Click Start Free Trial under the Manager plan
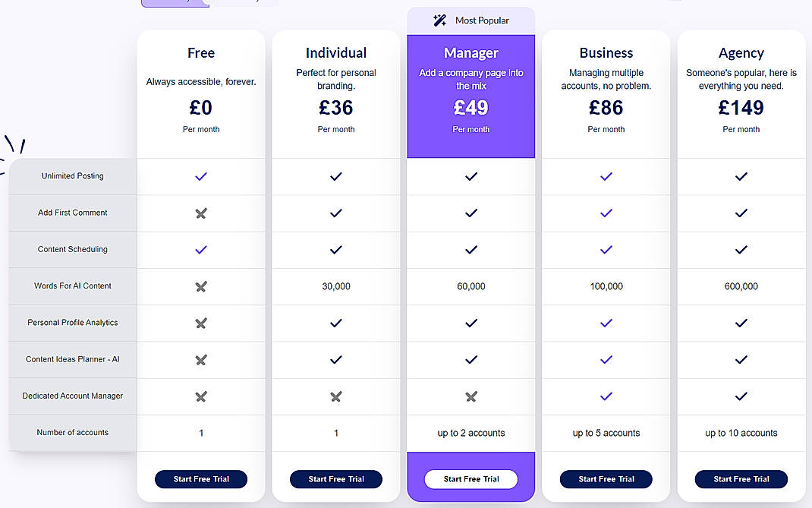The height and width of the screenshot is (508, 812). coord(471,479)
